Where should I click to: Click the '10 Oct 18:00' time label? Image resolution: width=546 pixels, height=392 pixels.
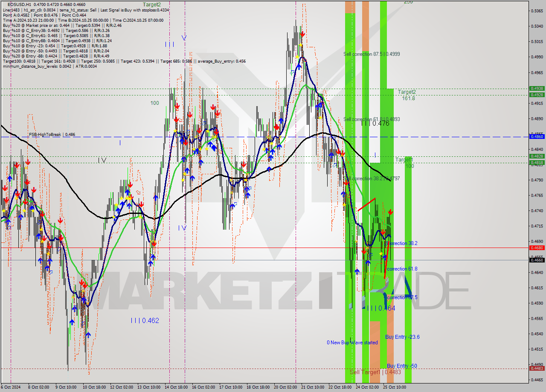point(94,387)
